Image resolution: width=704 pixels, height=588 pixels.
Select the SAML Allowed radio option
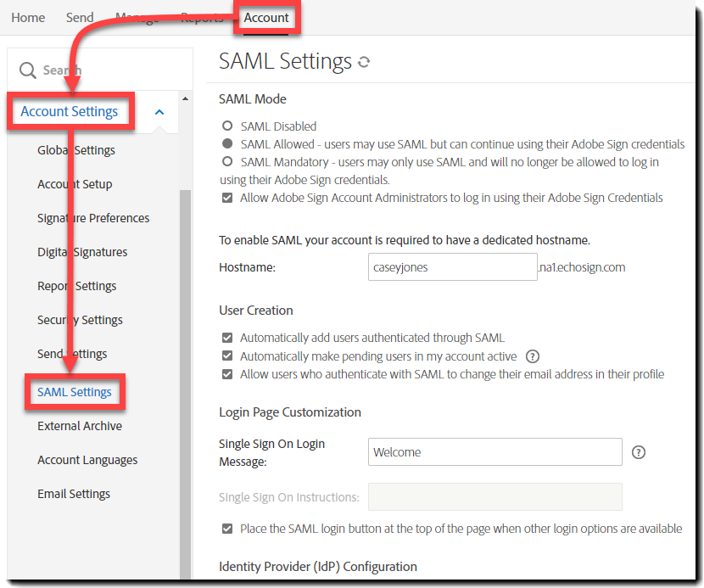(x=227, y=144)
